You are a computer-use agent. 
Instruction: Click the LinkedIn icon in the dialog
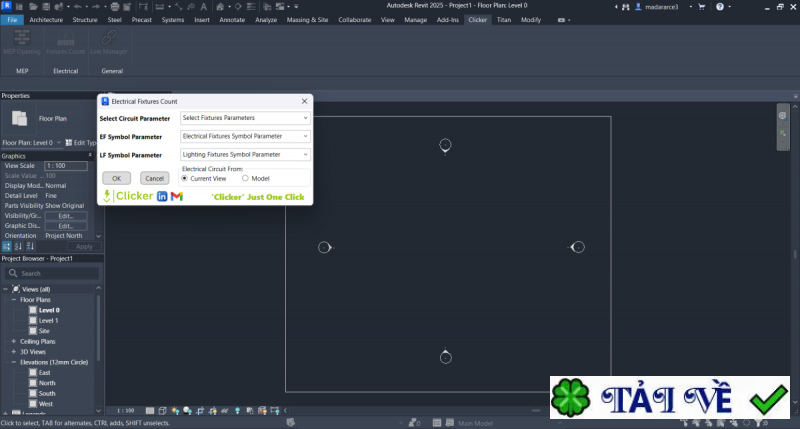tap(162, 196)
